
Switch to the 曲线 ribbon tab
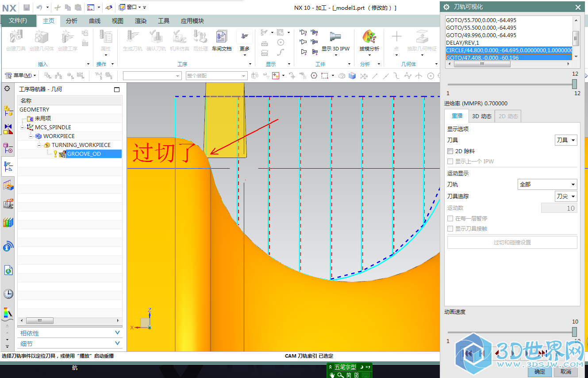(x=95, y=21)
